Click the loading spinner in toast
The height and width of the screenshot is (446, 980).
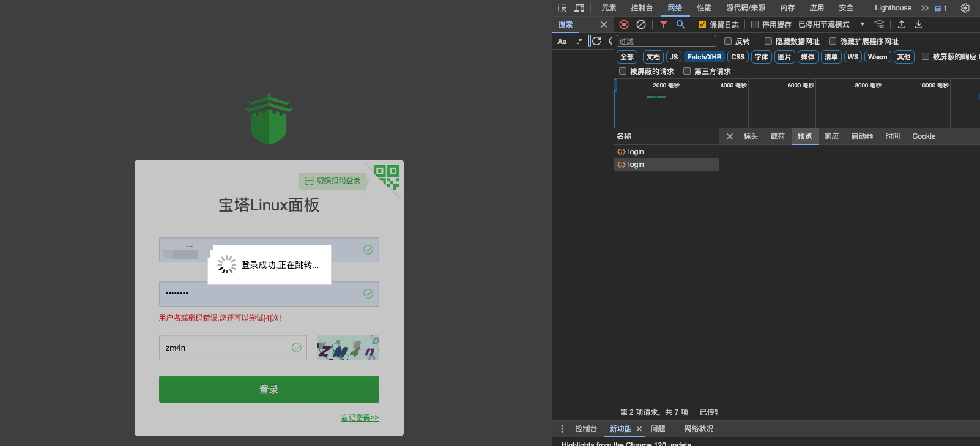[x=226, y=265]
